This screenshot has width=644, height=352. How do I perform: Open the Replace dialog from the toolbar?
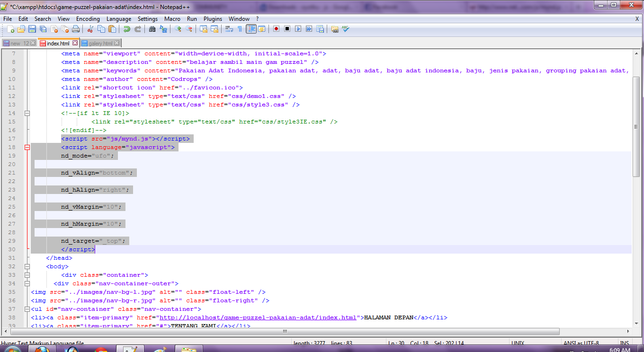pos(163,29)
